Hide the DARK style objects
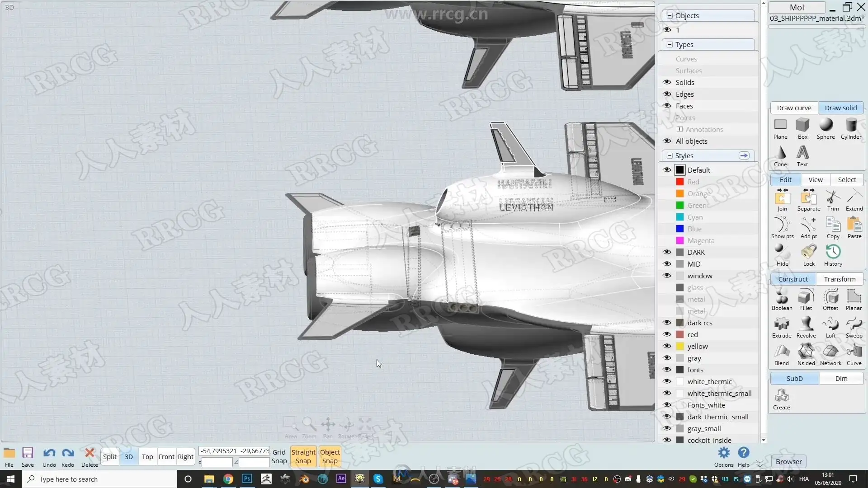Screen dimensions: 868x488 click(667, 252)
